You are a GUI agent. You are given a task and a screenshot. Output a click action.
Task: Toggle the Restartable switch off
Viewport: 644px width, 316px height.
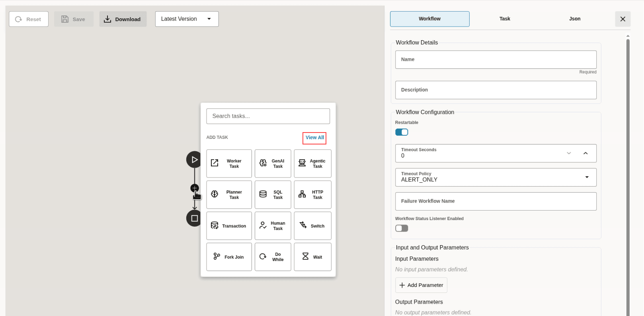pos(402,132)
